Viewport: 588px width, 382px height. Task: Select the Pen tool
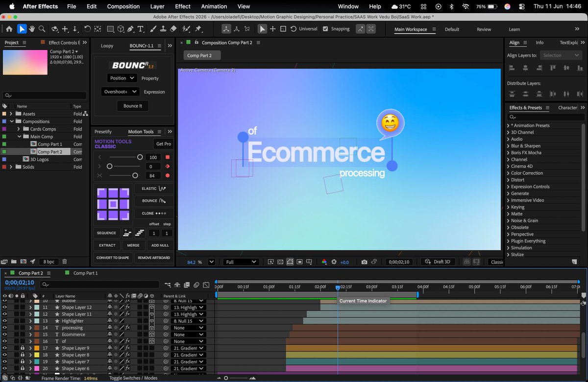tap(131, 29)
